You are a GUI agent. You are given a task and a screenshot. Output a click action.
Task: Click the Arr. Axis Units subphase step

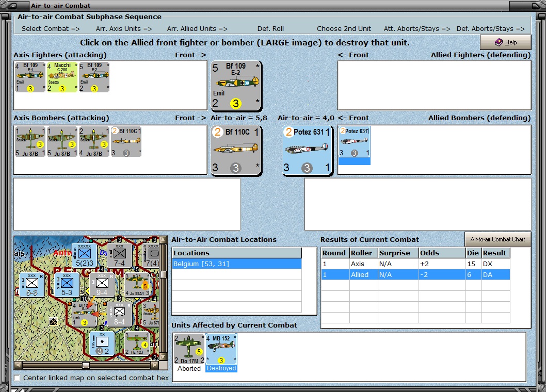[124, 28]
